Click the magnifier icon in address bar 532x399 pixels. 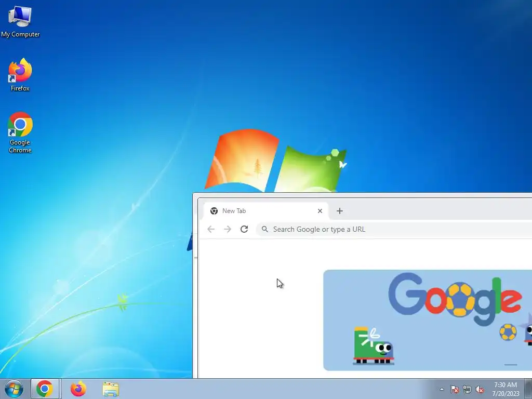pyautogui.click(x=265, y=229)
